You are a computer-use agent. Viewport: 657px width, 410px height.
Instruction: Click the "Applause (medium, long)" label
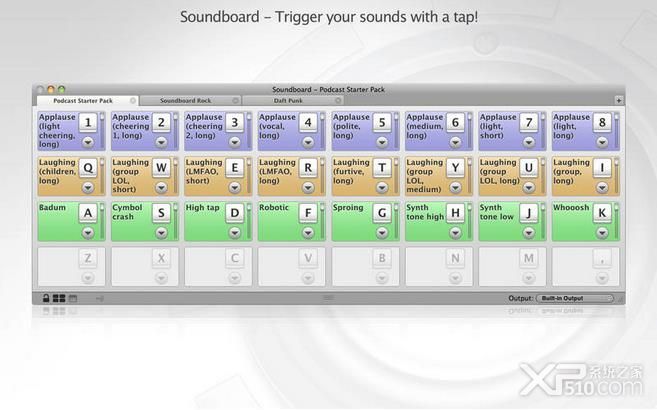[425, 126]
